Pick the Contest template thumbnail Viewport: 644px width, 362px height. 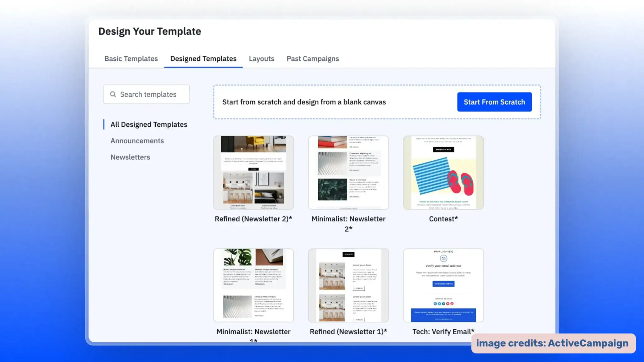[443, 173]
